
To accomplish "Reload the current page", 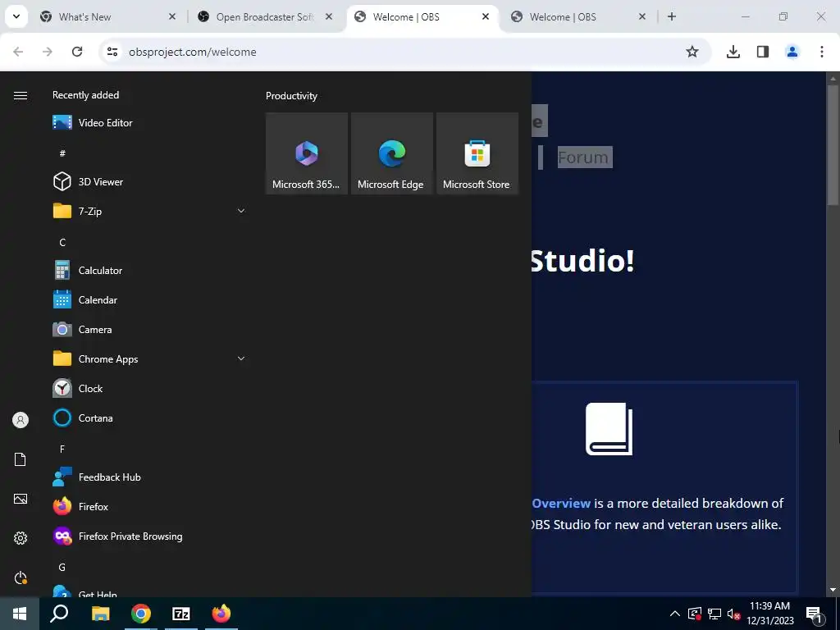I will [x=77, y=52].
